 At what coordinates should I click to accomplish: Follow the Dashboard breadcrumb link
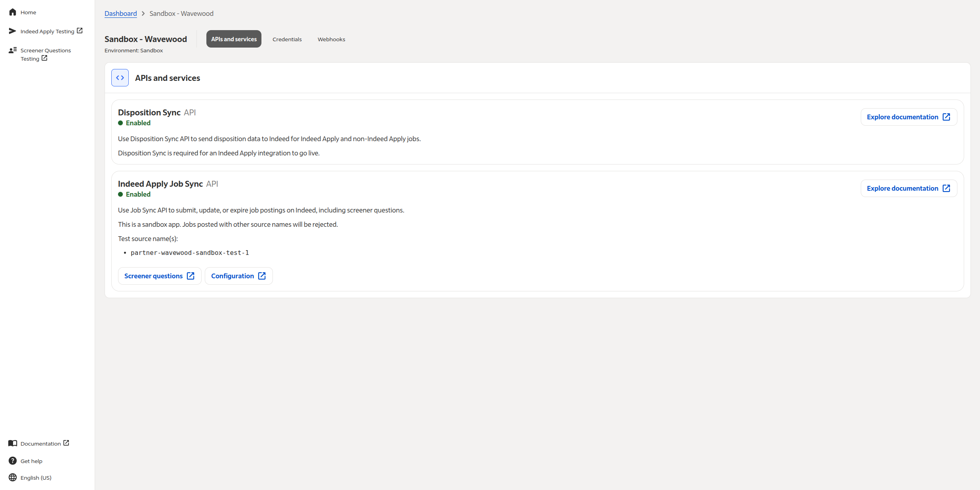[x=121, y=13]
